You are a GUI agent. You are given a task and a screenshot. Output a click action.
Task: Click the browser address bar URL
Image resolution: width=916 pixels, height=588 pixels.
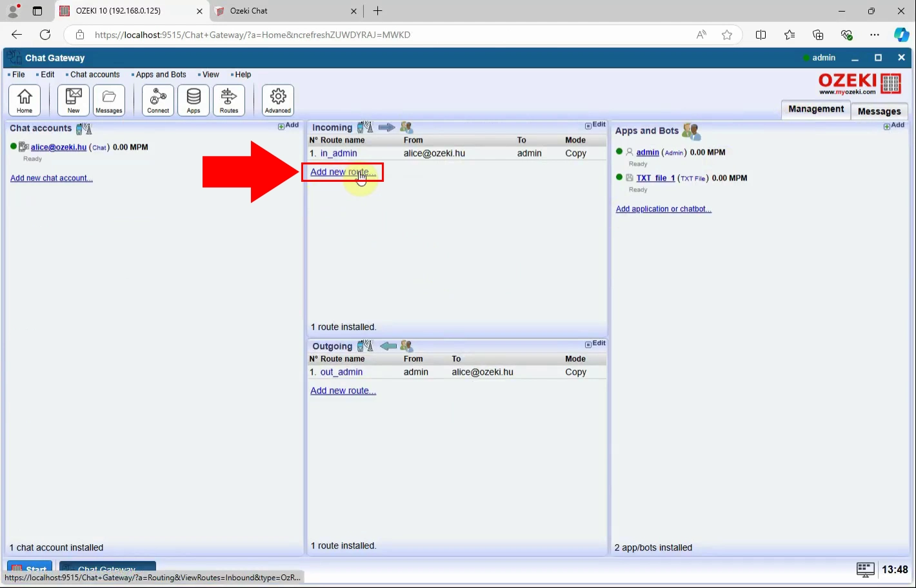[x=252, y=35]
